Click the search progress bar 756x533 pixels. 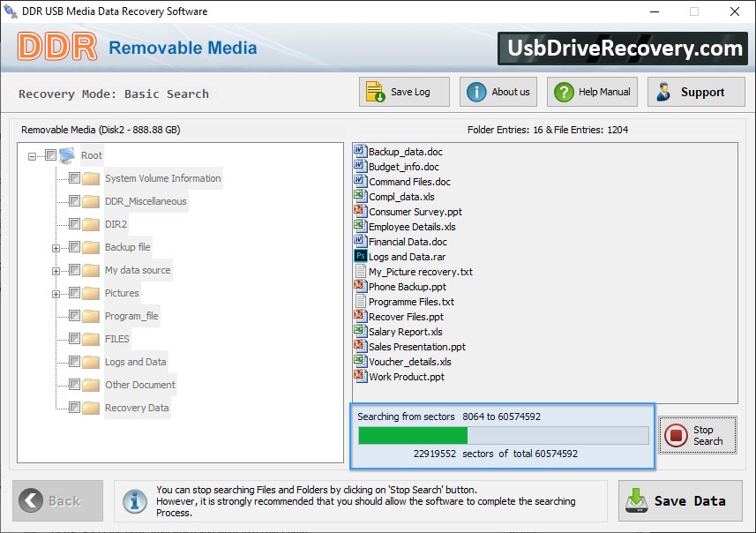pyautogui.click(x=504, y=435)
